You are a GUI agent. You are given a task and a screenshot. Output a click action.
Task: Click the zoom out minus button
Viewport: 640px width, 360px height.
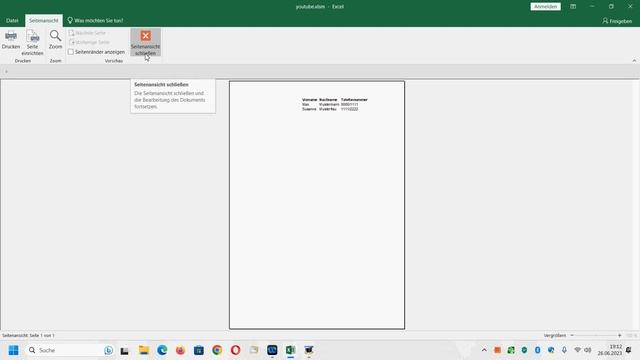tap(572, 335)
